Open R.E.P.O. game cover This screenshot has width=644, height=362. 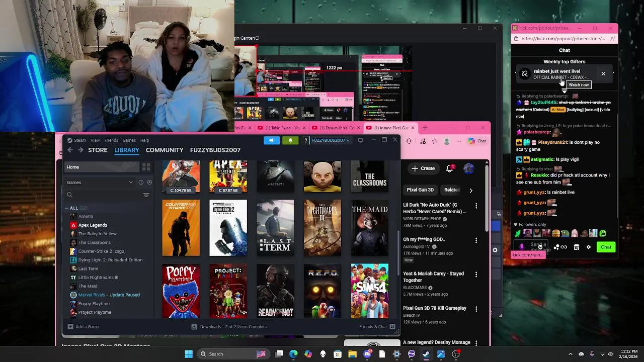[323, 291]
